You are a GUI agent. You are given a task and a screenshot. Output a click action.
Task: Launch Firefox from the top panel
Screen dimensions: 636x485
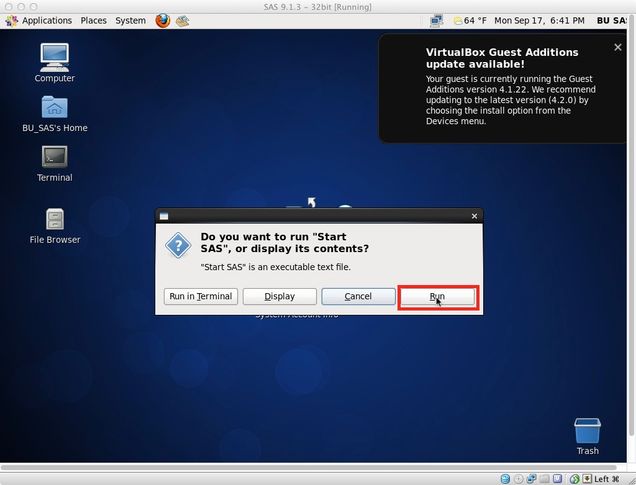[163, 20]
